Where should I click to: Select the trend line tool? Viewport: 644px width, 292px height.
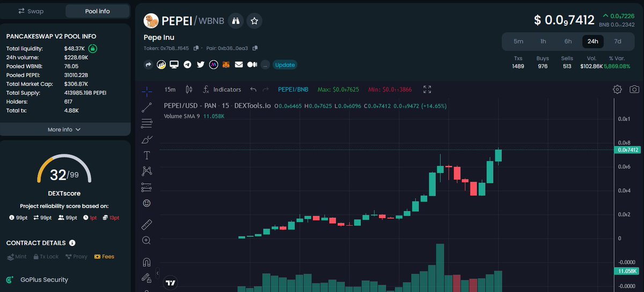pyautogui.click(x=147, y=108)
